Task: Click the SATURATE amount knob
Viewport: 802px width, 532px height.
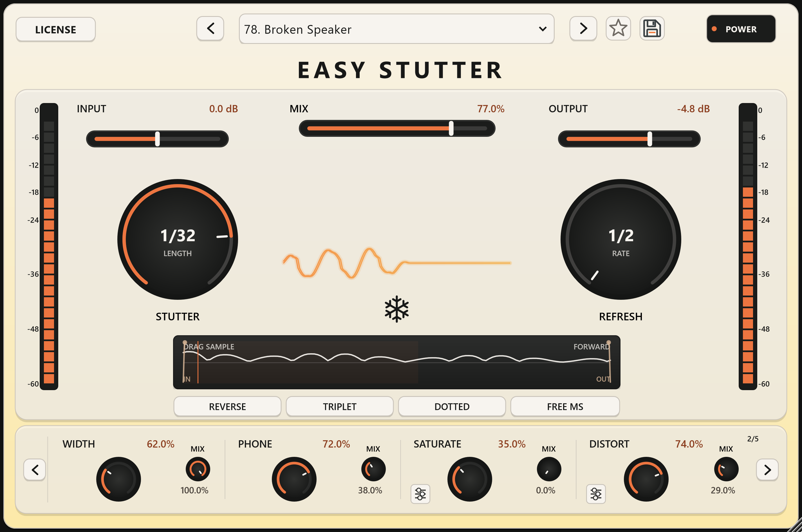Action: point(470,479)
